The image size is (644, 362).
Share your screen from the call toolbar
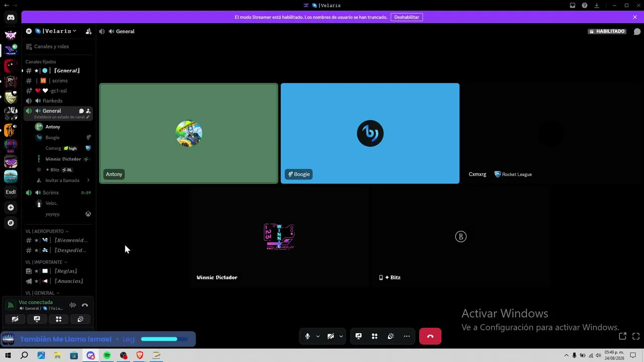point(358,336)
